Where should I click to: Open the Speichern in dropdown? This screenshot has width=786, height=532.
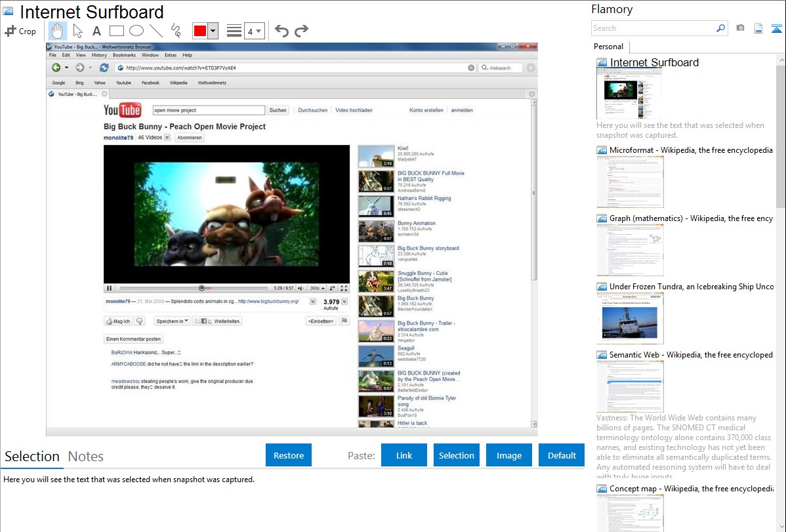tap(172, 321)
